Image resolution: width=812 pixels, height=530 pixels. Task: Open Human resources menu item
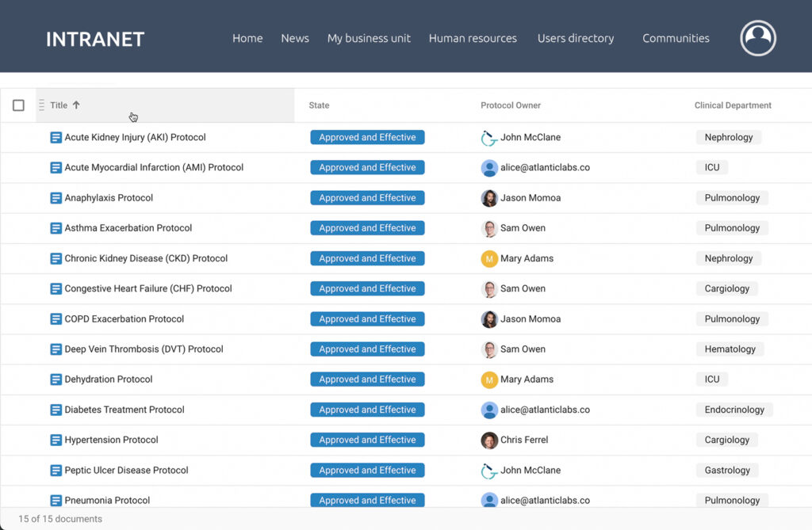click(x=473, y=38)
